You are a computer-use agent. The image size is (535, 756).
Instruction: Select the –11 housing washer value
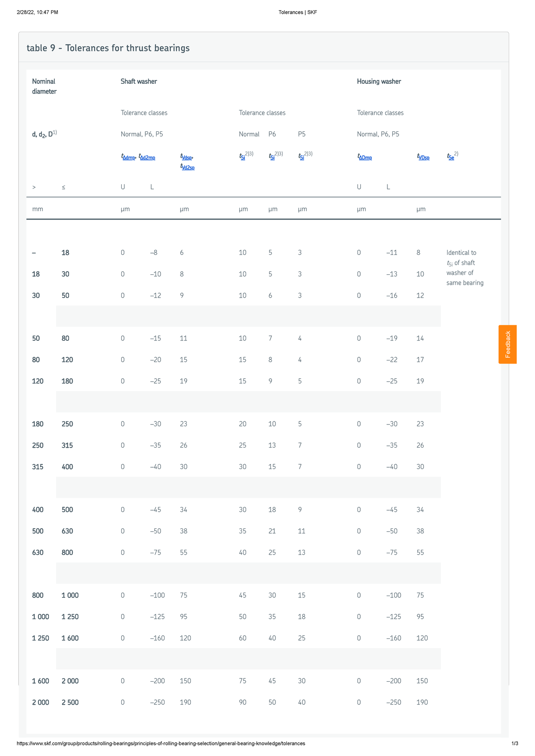(391, 253)
